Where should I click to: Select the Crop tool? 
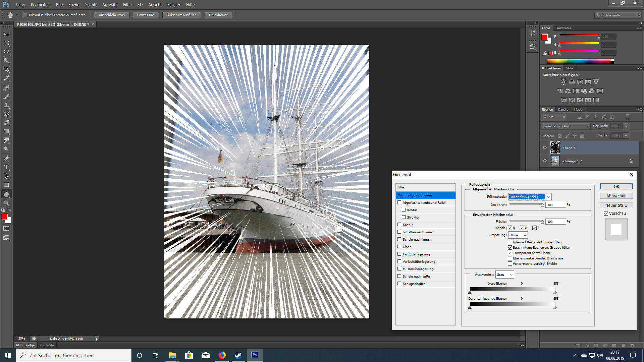(6, 69)
